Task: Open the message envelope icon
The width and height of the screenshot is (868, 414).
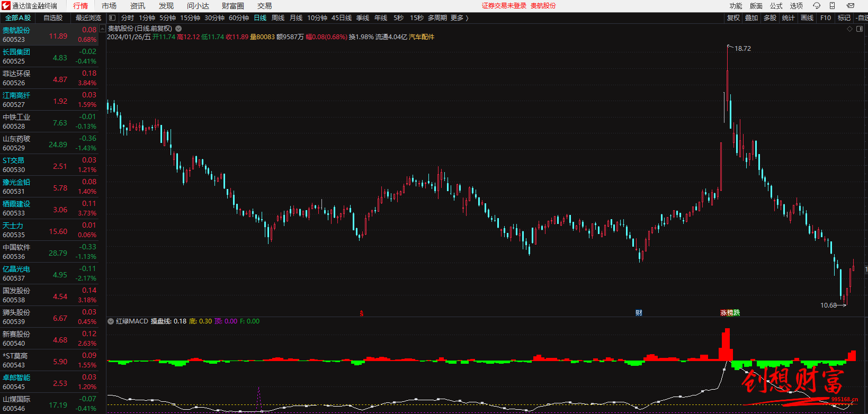Action: tap(850, 6)
